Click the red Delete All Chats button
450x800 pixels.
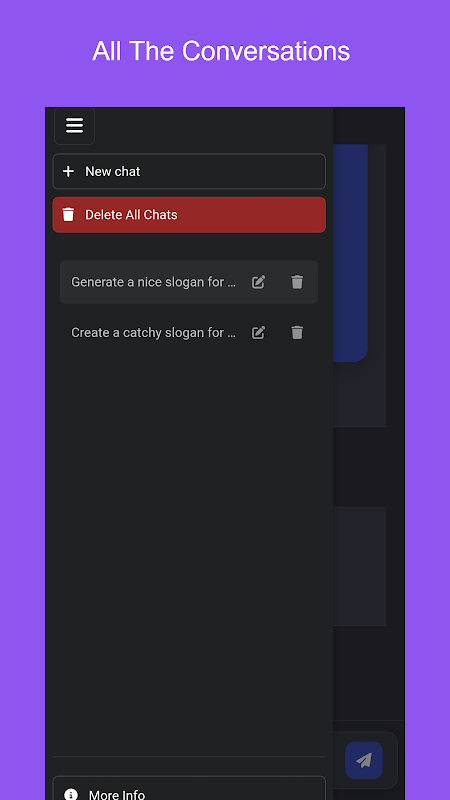[x=189, y=215]
